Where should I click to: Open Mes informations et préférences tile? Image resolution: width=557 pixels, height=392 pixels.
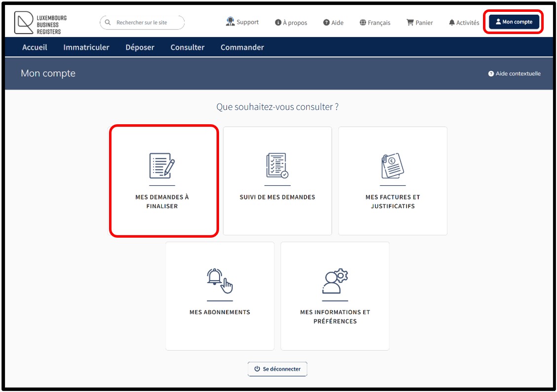(335, 296)
